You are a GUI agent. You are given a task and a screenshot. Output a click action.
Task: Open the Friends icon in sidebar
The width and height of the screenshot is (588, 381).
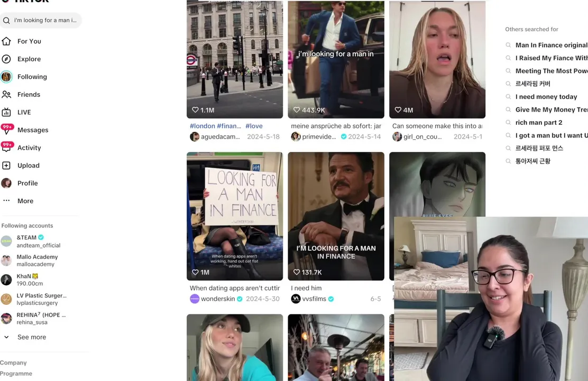tap(6, 94)
